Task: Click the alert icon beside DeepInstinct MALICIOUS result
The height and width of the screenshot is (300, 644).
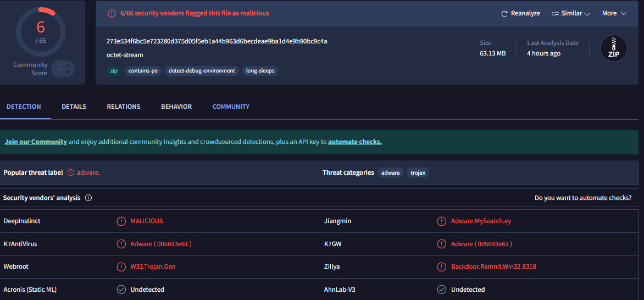Action: tap(121, 221)
